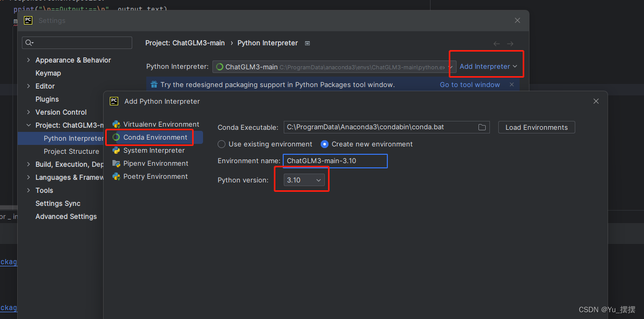644x319 pixels.
Task: Click the PyCharm icon in Settings title bar
Action: pos(28,20)
